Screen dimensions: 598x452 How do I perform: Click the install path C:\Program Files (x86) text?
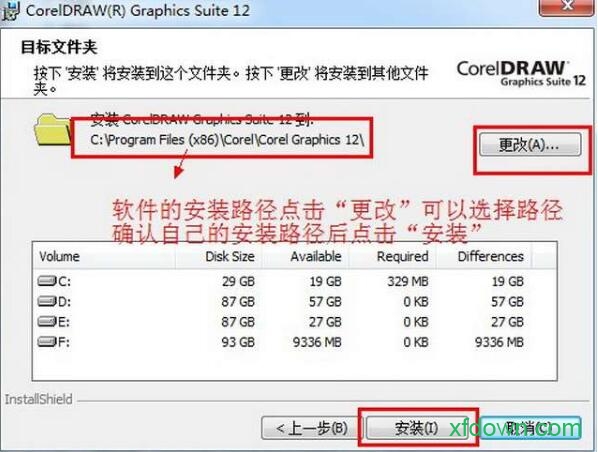pos(227,140)
